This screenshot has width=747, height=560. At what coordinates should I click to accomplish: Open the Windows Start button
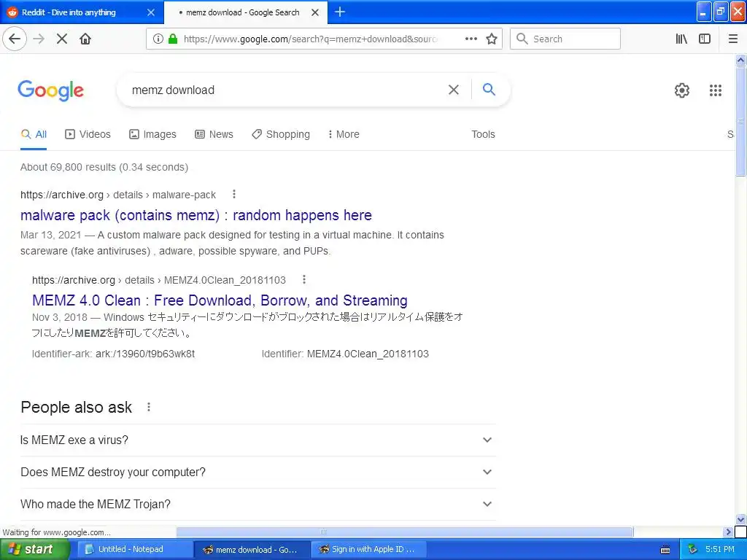(35, 550)
